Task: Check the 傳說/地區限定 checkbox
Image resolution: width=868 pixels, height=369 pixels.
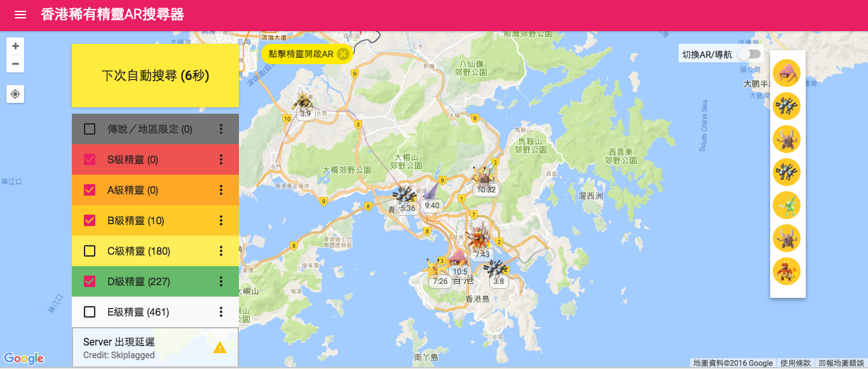Action: (x=90, y=129)
